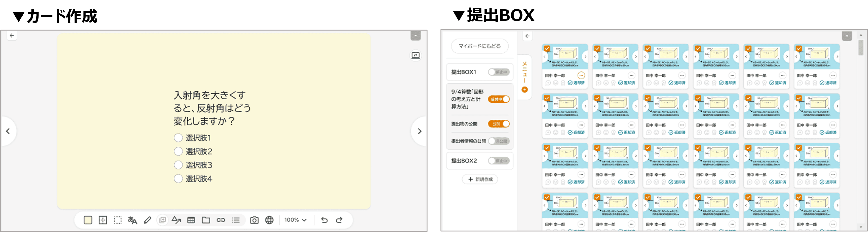Image resolution: width=868 pixels, height=232 pixels.
Task: Go to next card with right chevron
Action: pos(420,131)
